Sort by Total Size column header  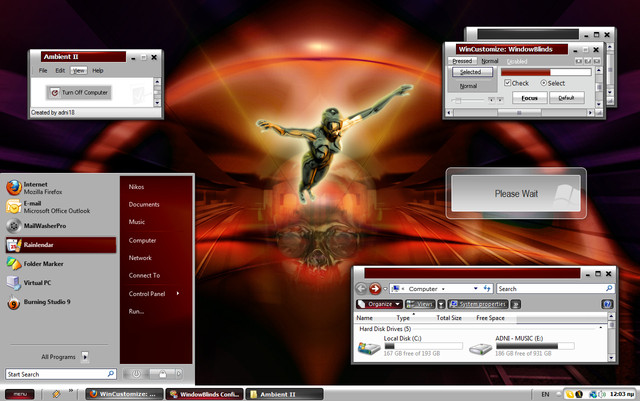(449, 318)
